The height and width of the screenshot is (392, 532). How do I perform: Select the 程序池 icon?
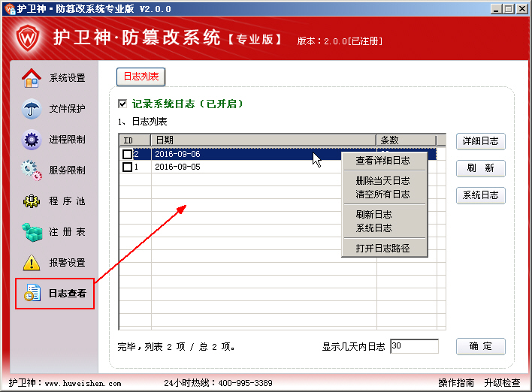pyautogui.click(x=32, y=201)
